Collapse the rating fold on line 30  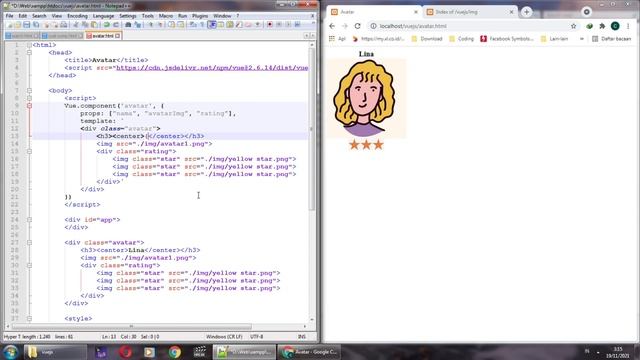pos(29,265)
